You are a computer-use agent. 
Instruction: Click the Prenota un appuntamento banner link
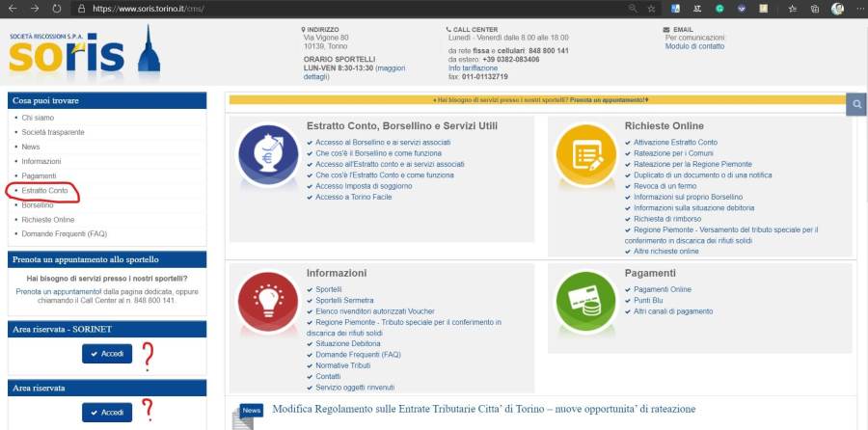pyautogui.click(x=607, y=99)
